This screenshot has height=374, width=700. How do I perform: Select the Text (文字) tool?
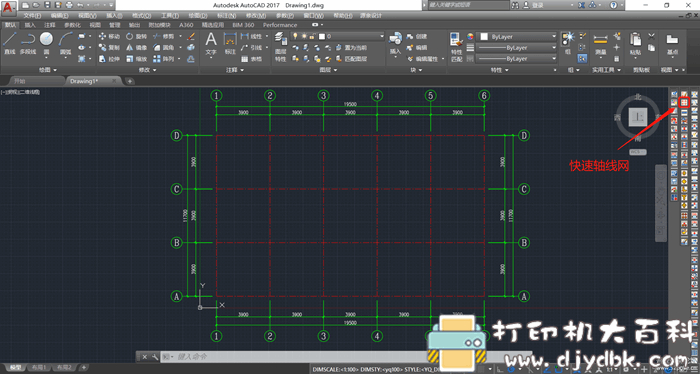pyautogui.click(x=211, y=44)
